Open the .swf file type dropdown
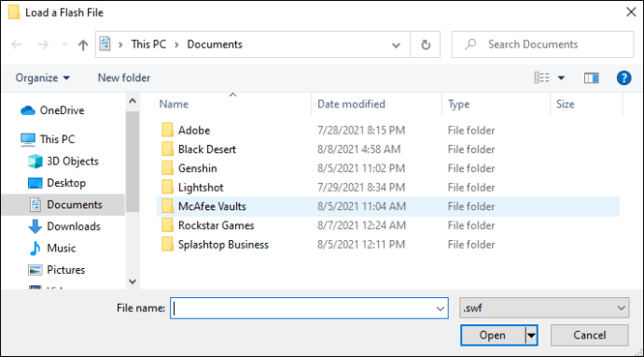The height and width of the screenshot is (357, 644). click(x=544, y=308)
